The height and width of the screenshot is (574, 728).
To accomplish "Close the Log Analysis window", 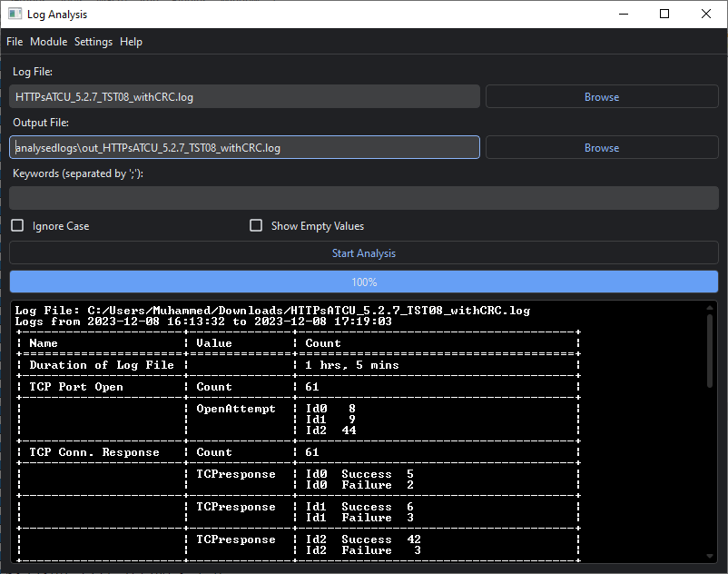I will (705, 14).
